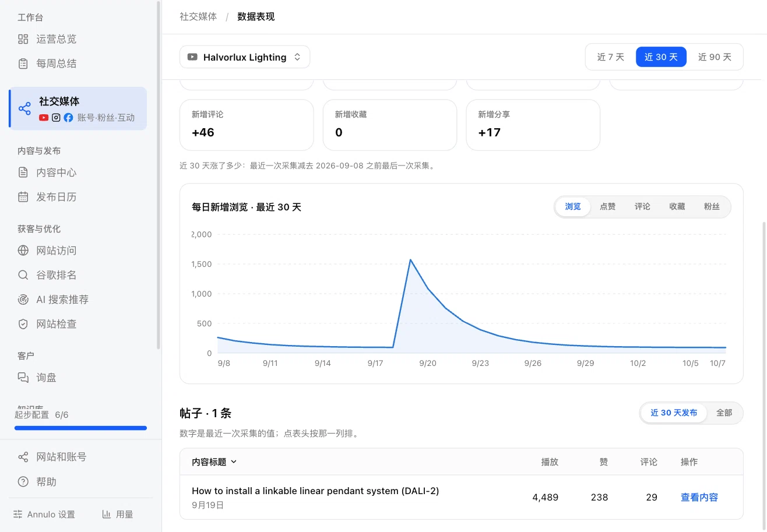Switch chart metric to 粉丝

click(712, 206)
